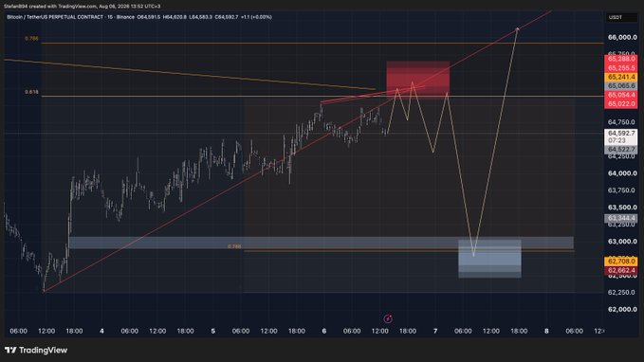Click the purple event icon above the time axis

point(388,318)
